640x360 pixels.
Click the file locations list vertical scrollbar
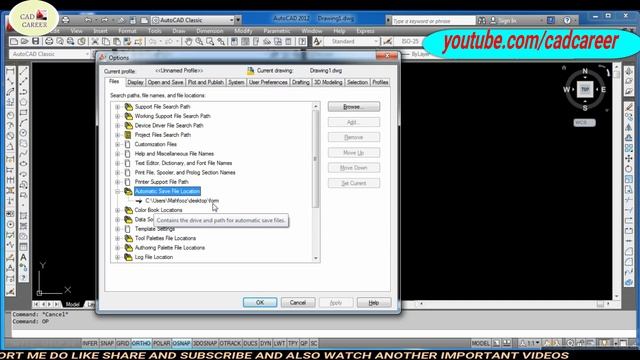tap(316, 182)
